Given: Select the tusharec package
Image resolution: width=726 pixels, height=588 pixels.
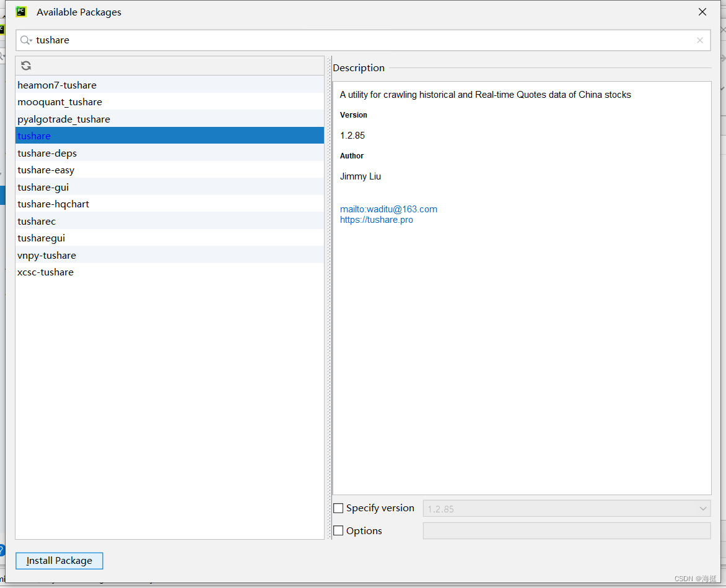Looking at the screenshot, I should [170, 221].
